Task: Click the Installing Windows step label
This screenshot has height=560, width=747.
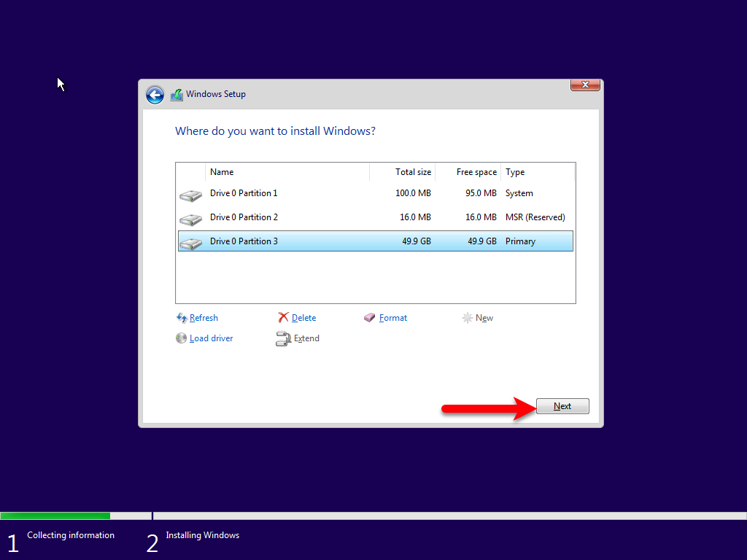Action: (x=203, y=535)
